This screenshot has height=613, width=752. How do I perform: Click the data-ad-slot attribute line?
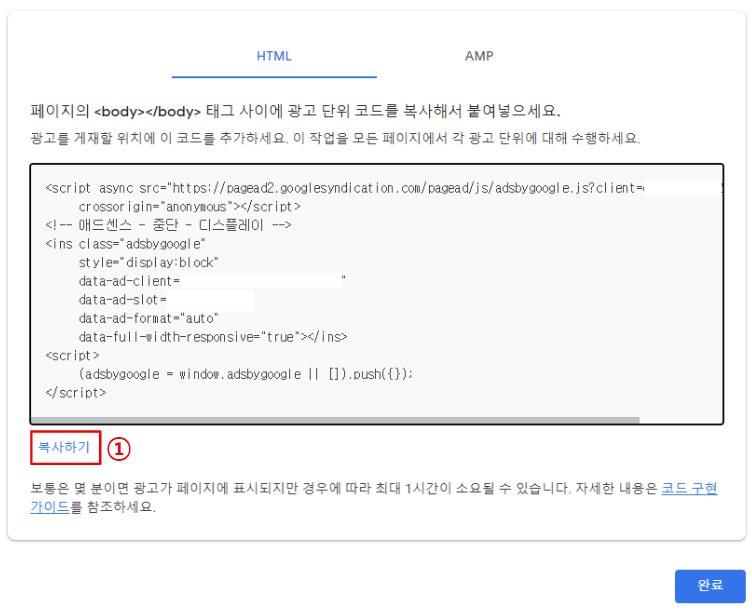click(x=166, y=300)
